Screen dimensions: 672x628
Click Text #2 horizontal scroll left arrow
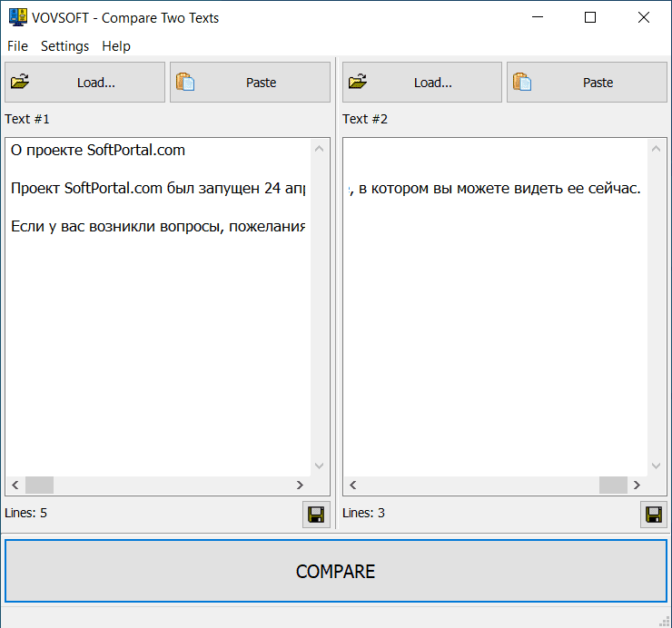point(353,485)
